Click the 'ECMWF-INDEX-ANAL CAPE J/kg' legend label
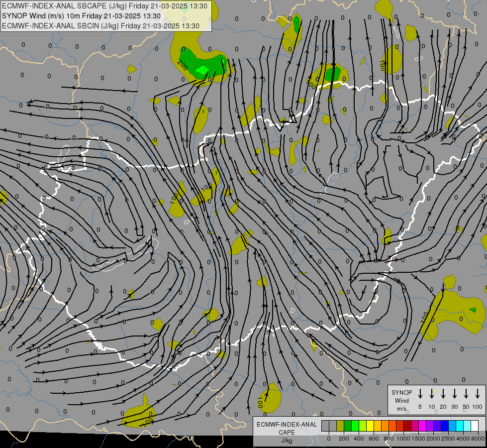Viewport: 487px width, 448px height. (x=287, y=432)
